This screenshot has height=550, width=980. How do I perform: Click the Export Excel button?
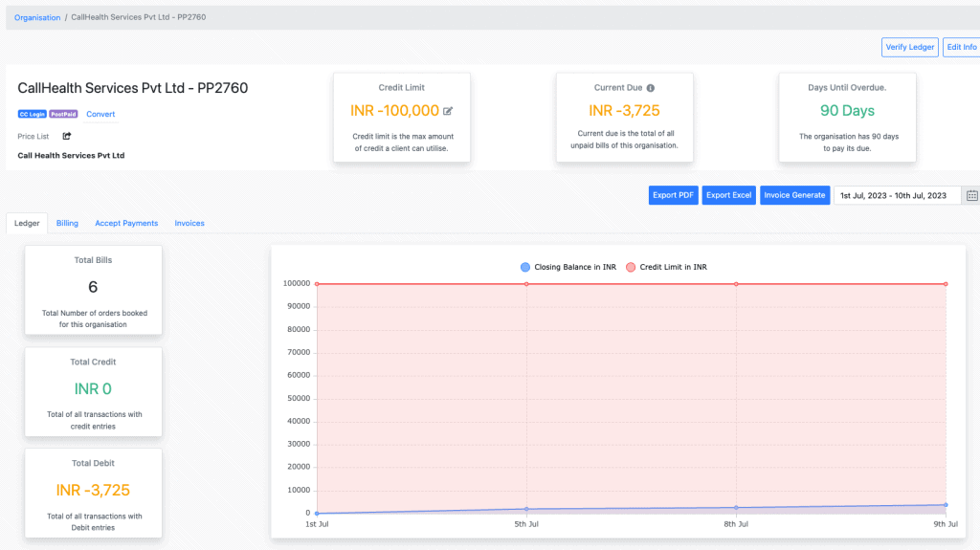click(728, 195)
